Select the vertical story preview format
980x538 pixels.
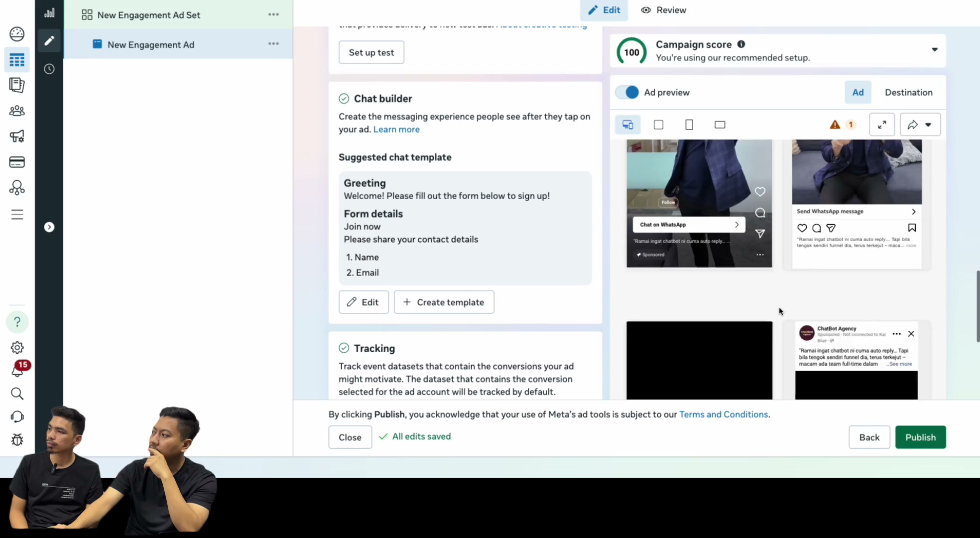tap(689, 125)
